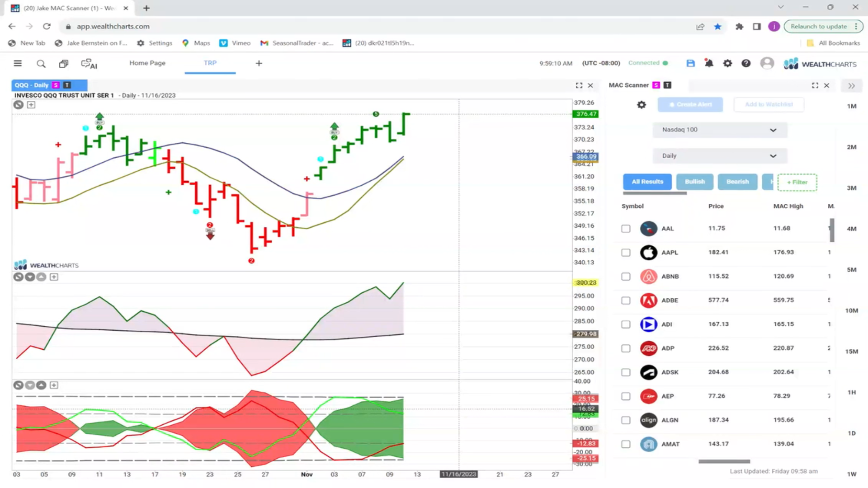Click Add to Watchlist button
The width and height of the screenshot is (868, 488).
click(x=769, y=104)
